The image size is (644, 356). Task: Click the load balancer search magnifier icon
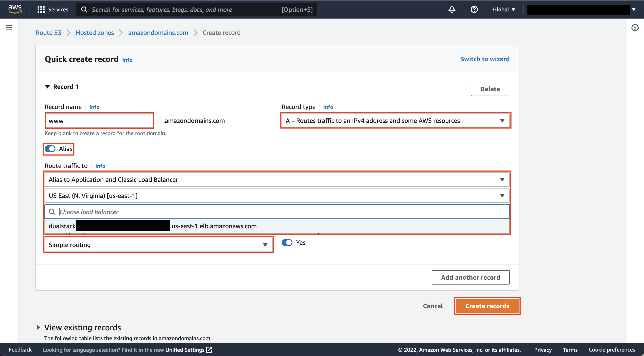tap(52, 212)
